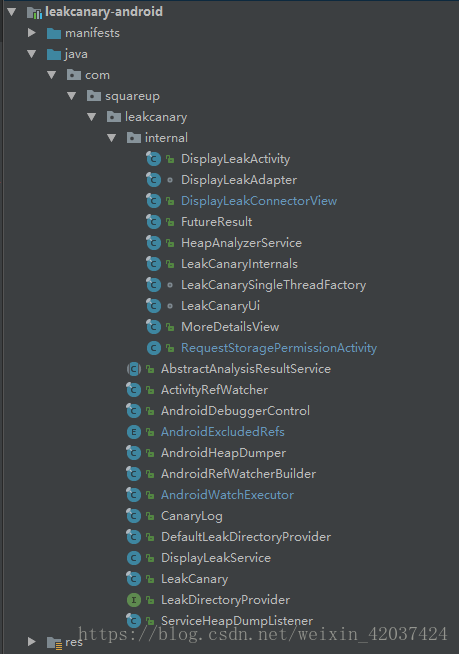Viewport: 459px width, 654px height.
Task: Expand the res folder arrow
Action: pyautogui.click(x=32, y=641)
